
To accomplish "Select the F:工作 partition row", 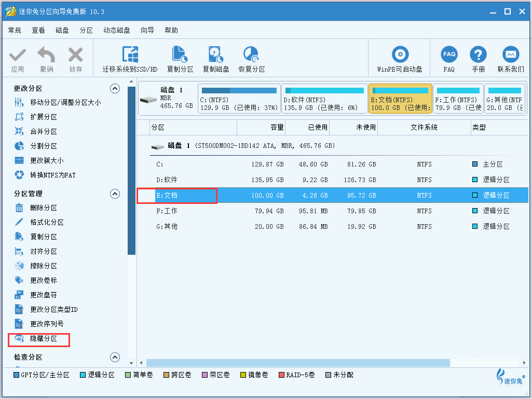I will tap(333, 211).
